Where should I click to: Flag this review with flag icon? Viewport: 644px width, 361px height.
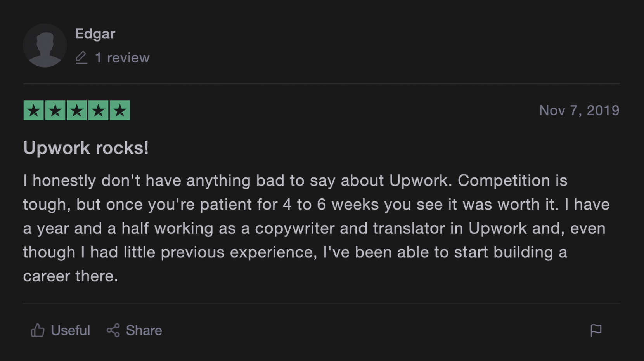(x=596, y=330)
